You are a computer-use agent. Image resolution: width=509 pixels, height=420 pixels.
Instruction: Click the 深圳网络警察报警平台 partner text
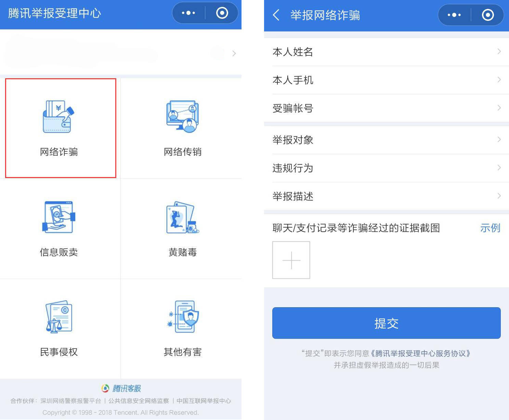click(x=71, y=401)
